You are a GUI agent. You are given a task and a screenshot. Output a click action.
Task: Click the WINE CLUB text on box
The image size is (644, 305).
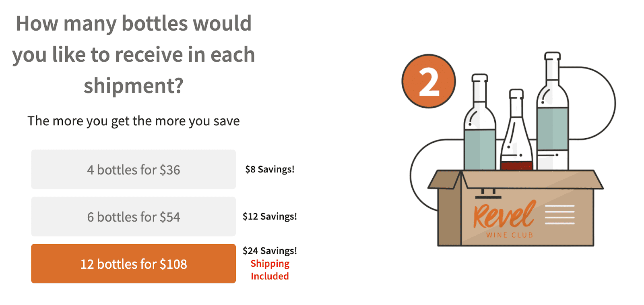coord(510,235)
